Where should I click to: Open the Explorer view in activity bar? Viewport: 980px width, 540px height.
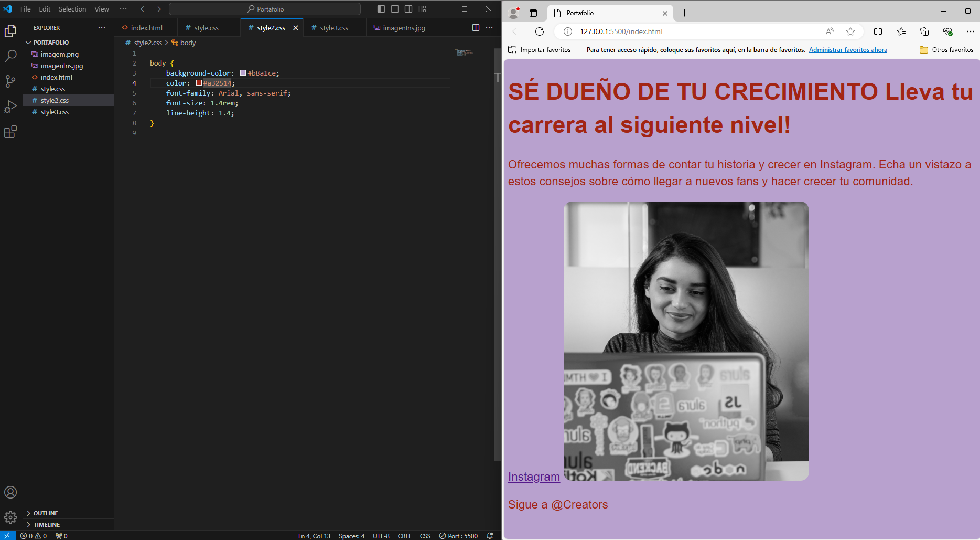(x=10, y=31)
